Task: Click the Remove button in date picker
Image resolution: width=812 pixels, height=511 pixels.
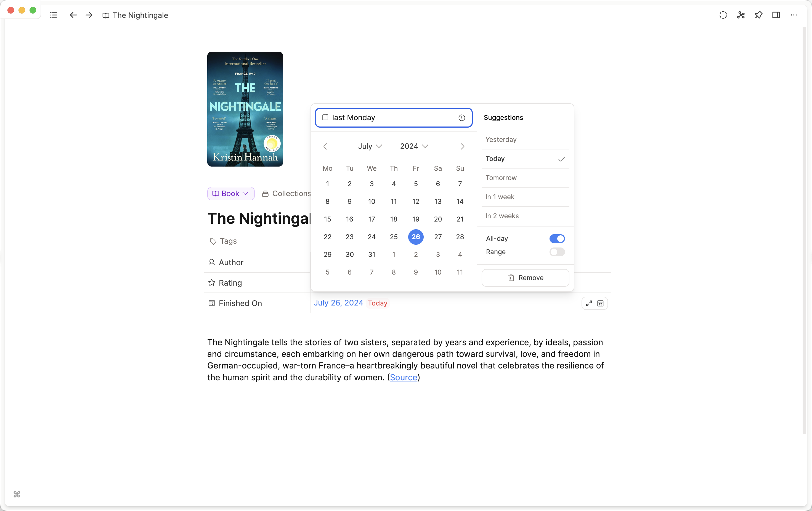Action: (525, 277)
